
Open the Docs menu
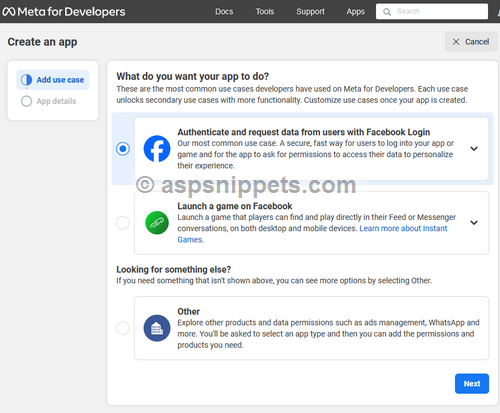[224, 12]
